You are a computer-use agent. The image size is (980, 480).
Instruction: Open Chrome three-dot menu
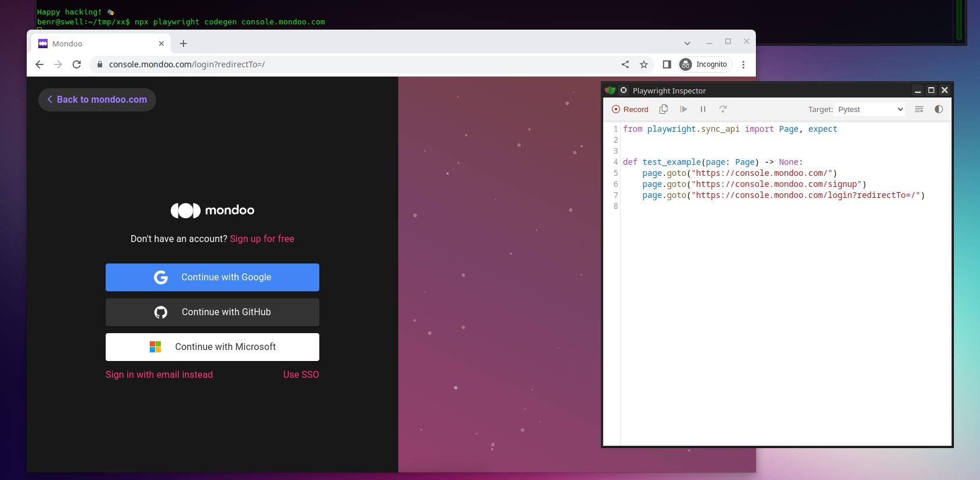coord(743,64)
